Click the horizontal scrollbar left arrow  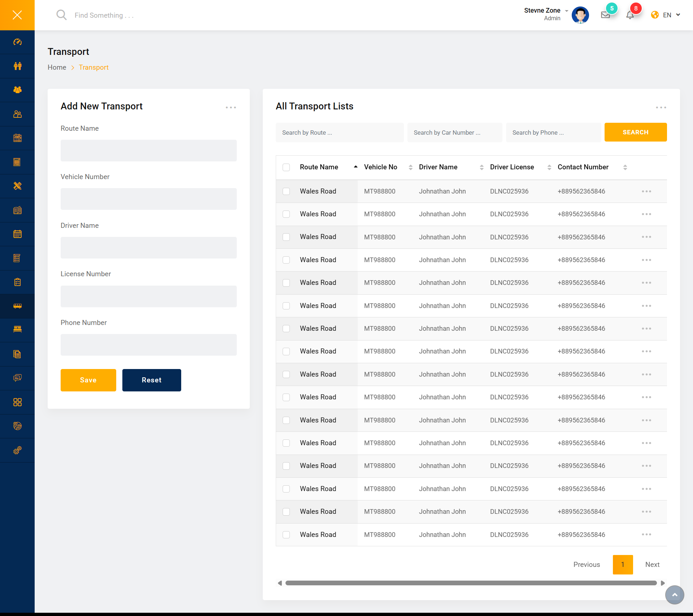pyautogui.click(x=280, y=583)
